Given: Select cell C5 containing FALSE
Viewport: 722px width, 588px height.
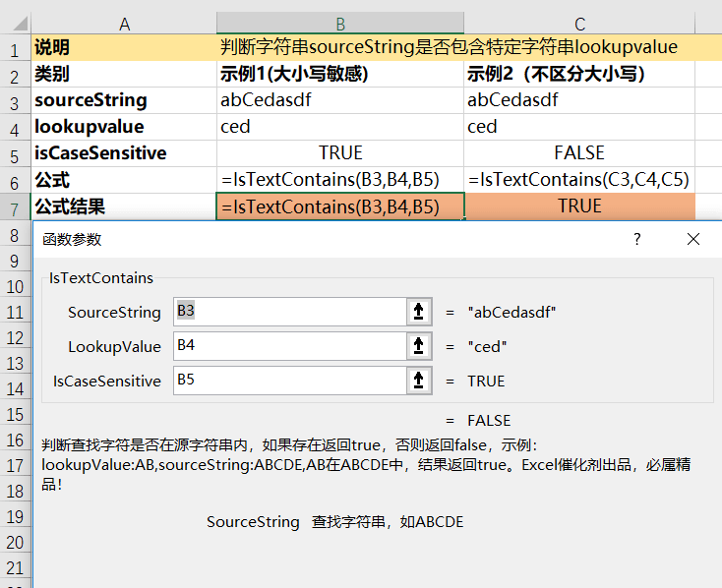Looking at the screenshot, I should pyautogui.click(x=579, y=153).
